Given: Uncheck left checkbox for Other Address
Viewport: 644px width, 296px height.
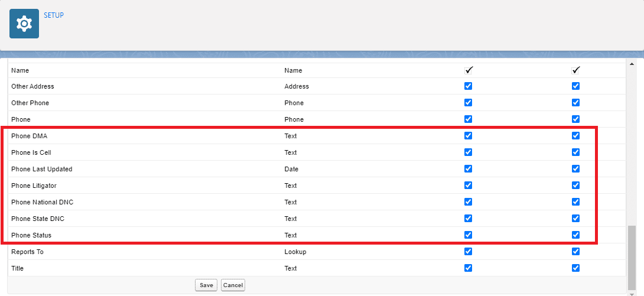Looking at the screenshot, I should click(469, 86).
